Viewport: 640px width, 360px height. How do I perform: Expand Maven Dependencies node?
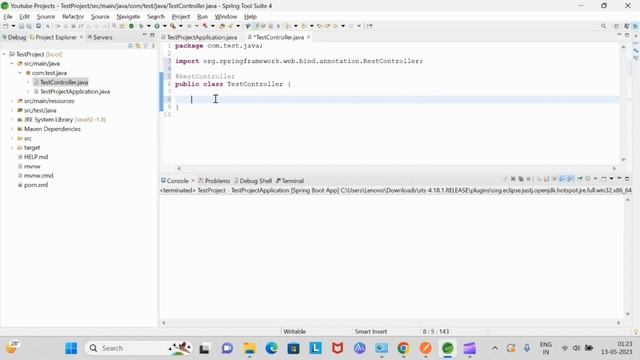(x=12, y=129)
